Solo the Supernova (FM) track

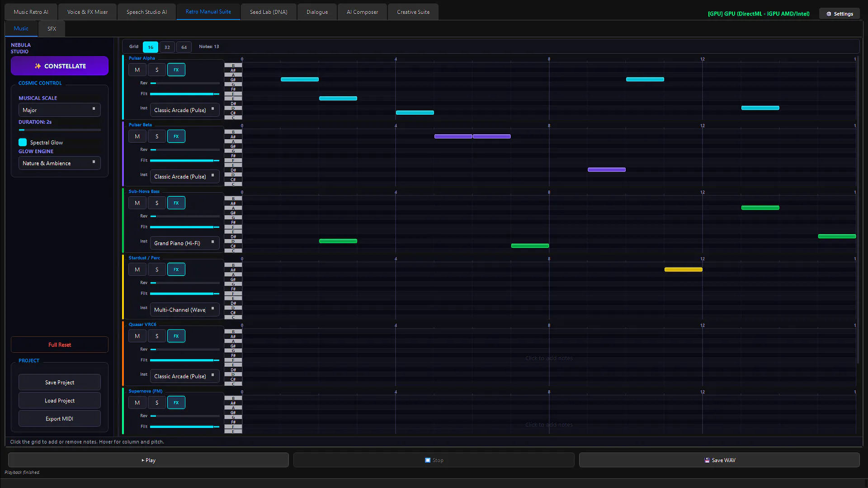(156, 403)
